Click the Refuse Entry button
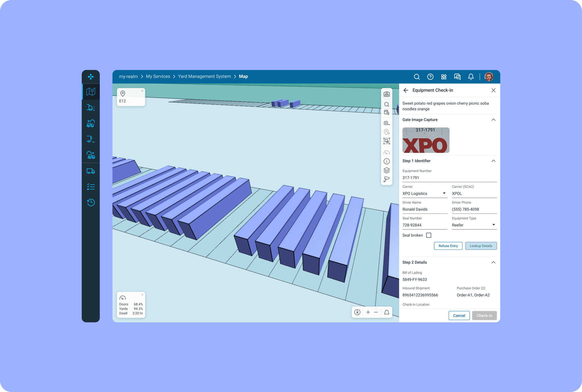 click(448, 246)
